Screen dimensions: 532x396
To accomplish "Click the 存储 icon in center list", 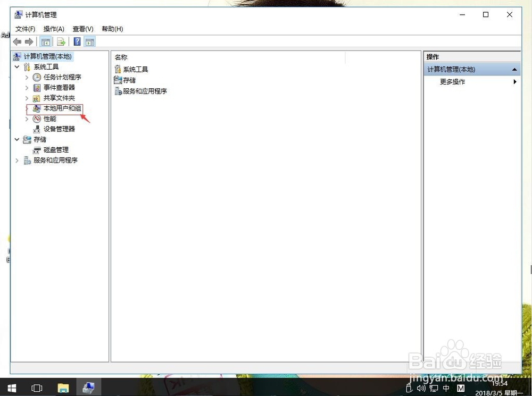I will pyautogui.click(x=118, y=80).
